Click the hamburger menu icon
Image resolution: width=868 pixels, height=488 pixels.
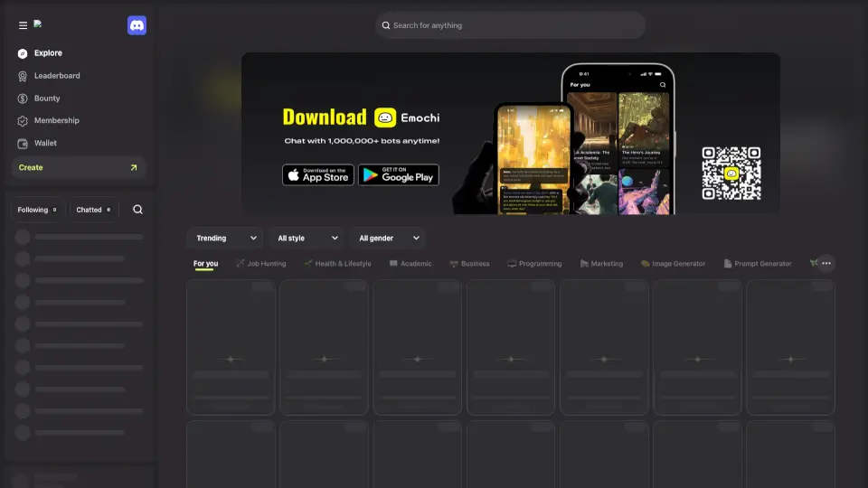[23, 25]
